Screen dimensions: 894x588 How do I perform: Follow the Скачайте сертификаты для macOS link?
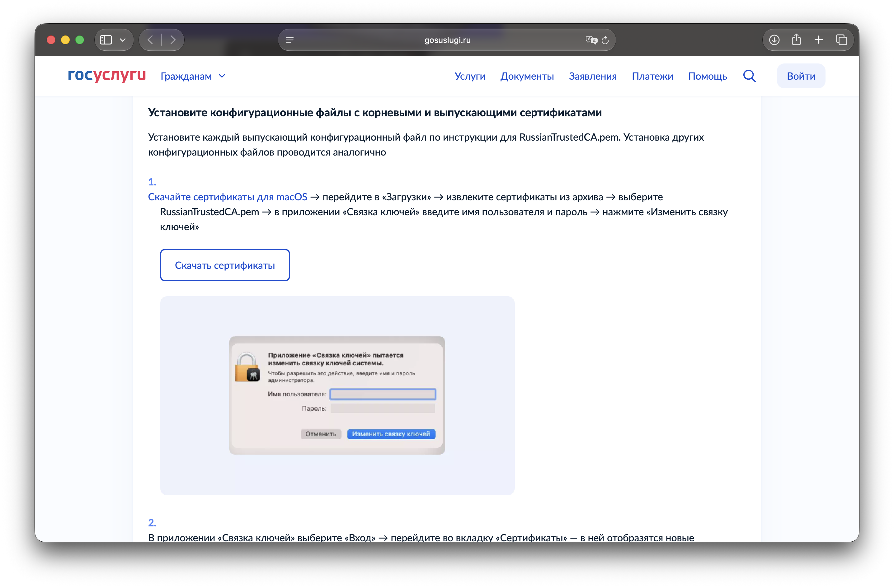(228, 197)
